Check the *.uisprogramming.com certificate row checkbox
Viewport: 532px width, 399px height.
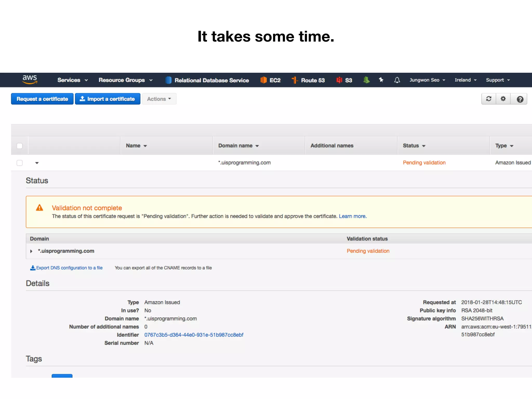pyautogui.click(x=20, y=163)
